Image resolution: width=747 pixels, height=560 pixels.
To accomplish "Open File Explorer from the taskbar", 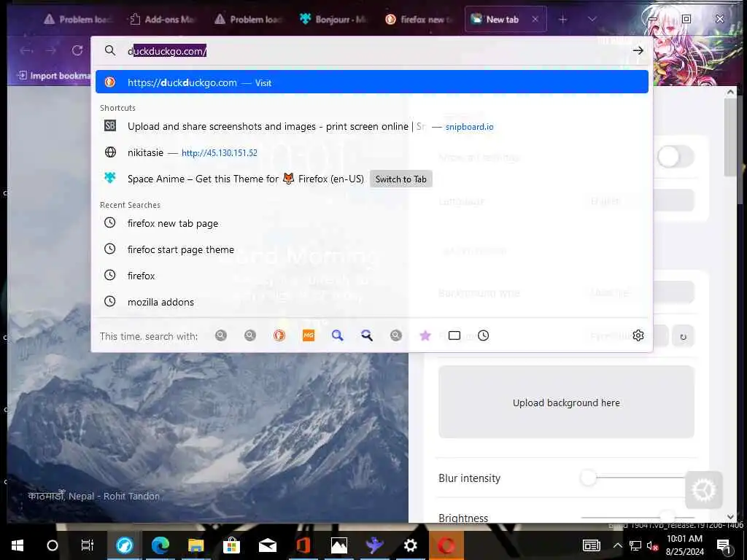I will click(x=196, y=545).
